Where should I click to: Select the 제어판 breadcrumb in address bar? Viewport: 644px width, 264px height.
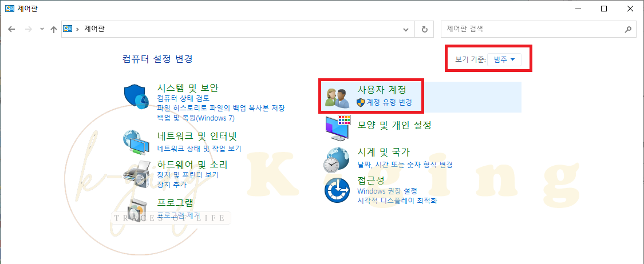click(x=94, y=29)
